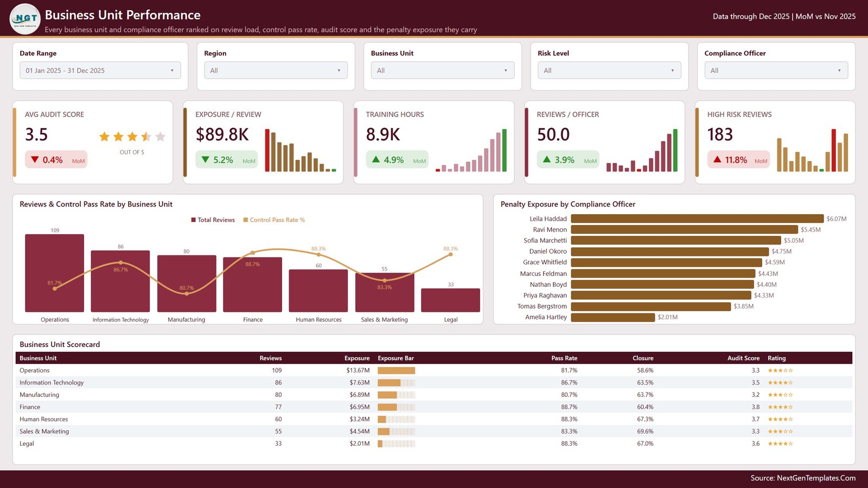This screenshot has height=488, width=868.
Task: Toggle Total Reviews legend entry
Action: click(213, 220)
